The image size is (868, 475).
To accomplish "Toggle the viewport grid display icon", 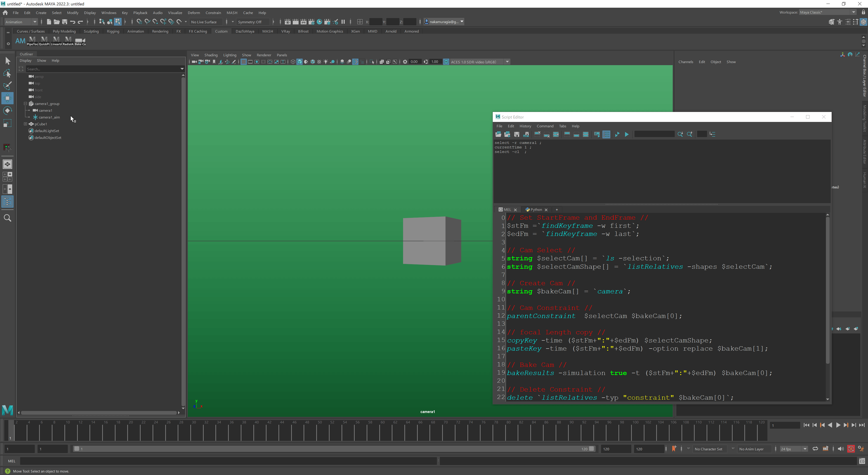I will [244, 62].
